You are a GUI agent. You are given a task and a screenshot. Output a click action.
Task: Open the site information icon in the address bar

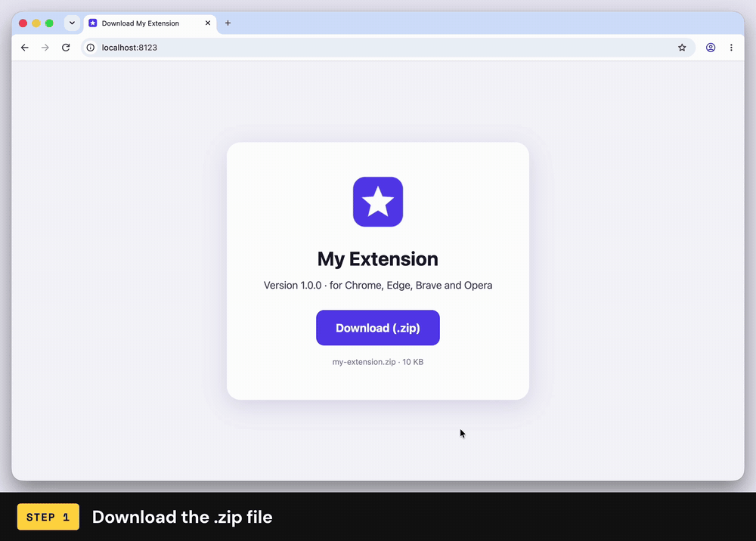[91, 47]
